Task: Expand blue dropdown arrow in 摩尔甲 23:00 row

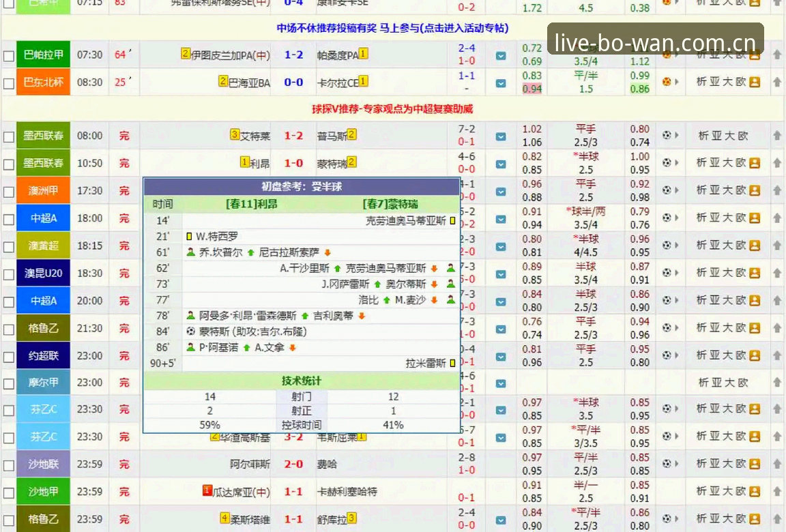Action: click(501, 384)
